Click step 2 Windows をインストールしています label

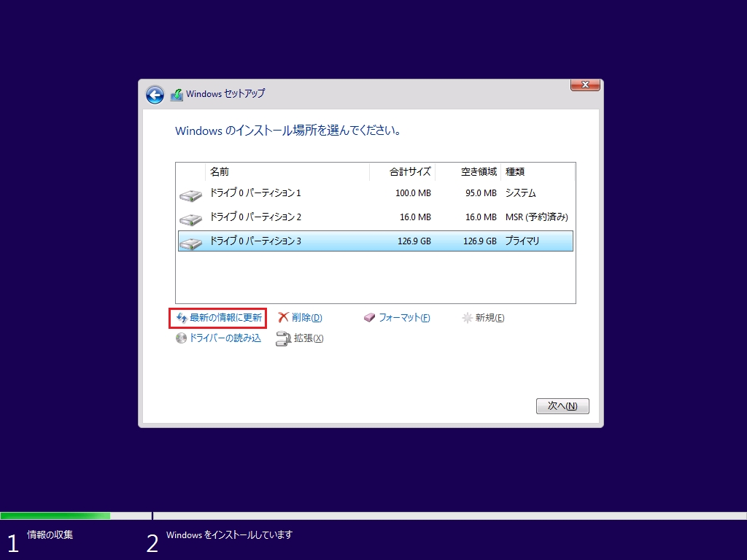(229, 534)
